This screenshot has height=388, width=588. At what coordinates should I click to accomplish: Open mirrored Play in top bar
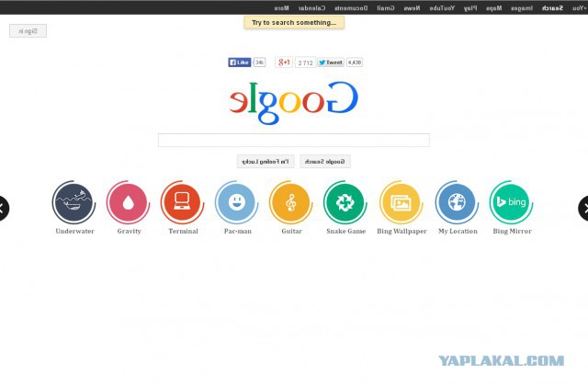[470, 8]
